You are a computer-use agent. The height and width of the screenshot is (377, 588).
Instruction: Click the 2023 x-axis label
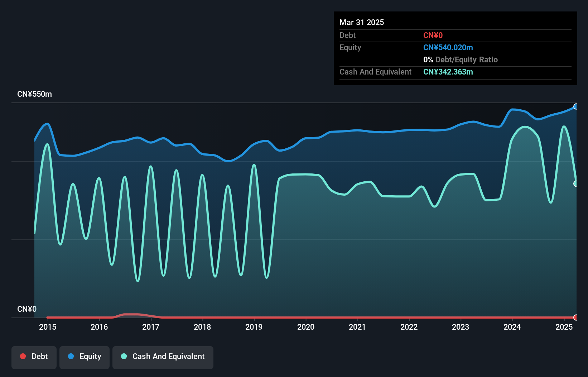coord(461,327)
